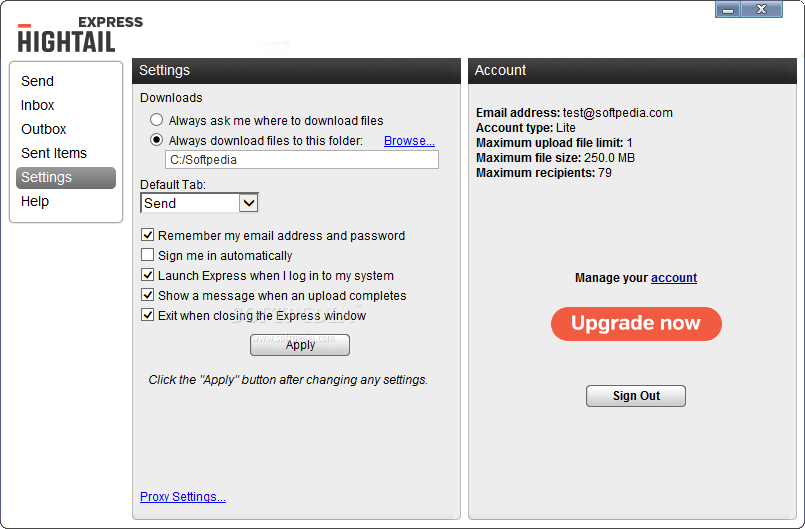
Task: Click the Account type: Lite text
Action: click(526, 127)
